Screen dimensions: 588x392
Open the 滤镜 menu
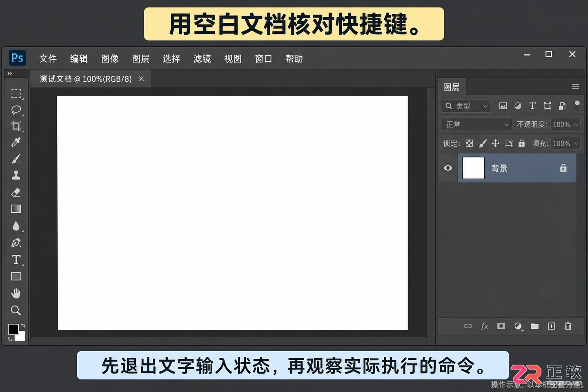coord(202,59)
